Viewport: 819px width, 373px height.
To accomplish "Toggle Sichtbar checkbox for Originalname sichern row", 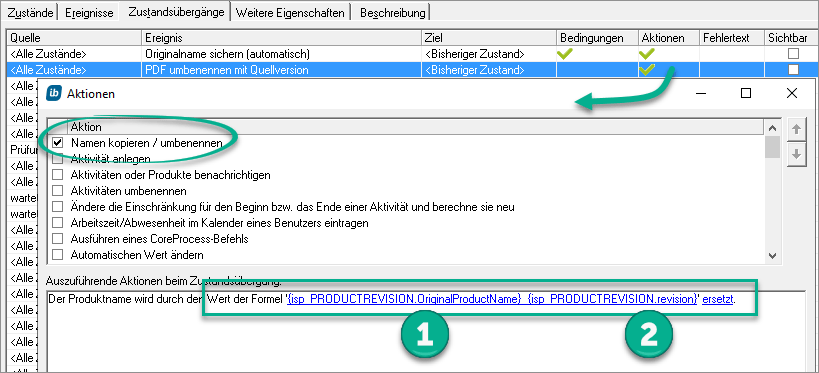I will 793,53.
